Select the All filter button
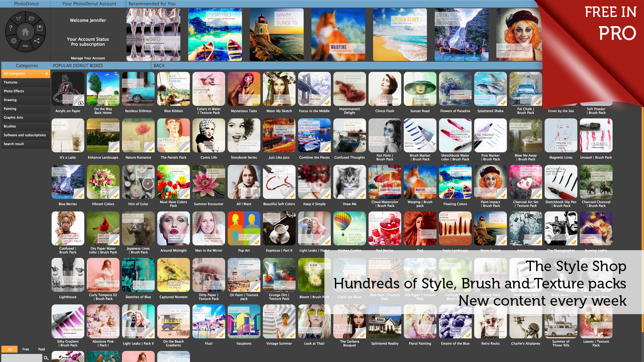The width and height of the screenshot is (644, 362). click(10, 349)
